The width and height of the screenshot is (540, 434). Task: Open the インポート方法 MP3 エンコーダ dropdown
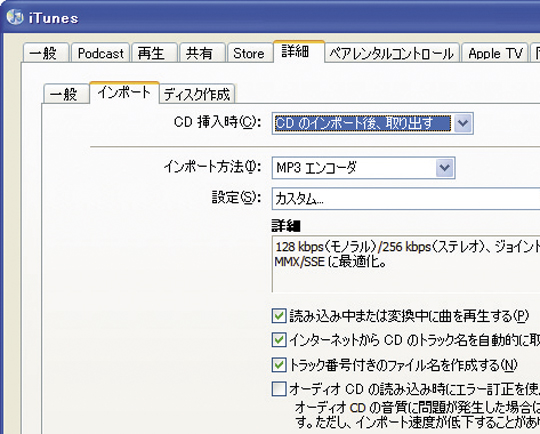click(x=363, y=168)
